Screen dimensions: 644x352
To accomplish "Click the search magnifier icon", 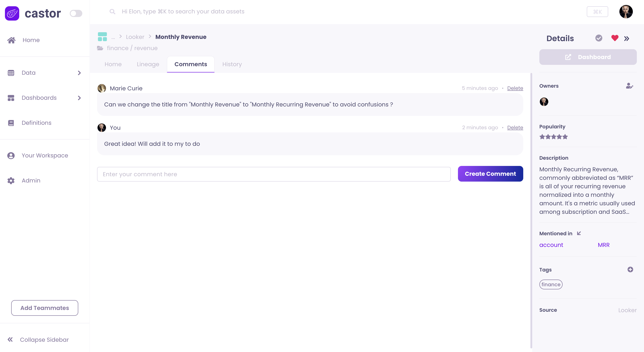I will (x=112, y=11).
